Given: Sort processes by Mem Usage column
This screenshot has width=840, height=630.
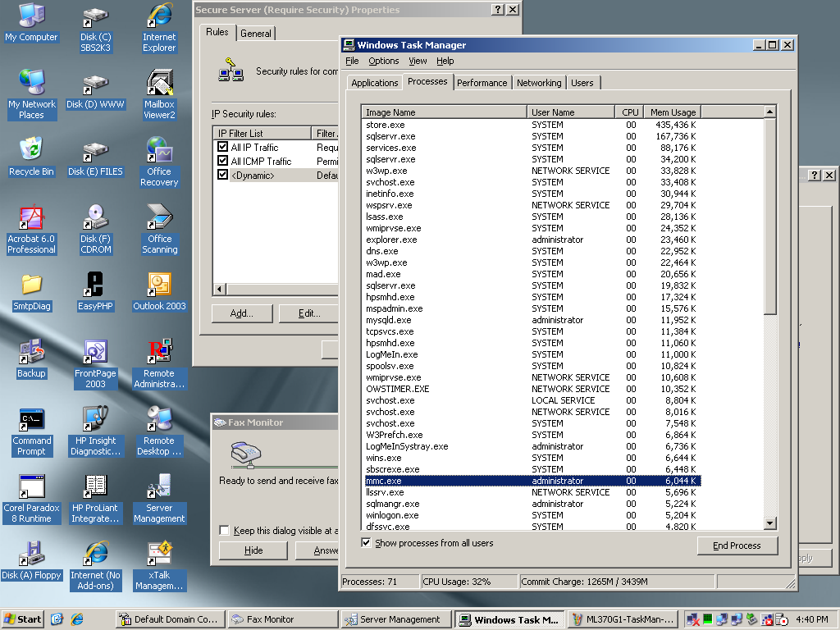Looking at the screenshot, I should [x=673, y=112].
